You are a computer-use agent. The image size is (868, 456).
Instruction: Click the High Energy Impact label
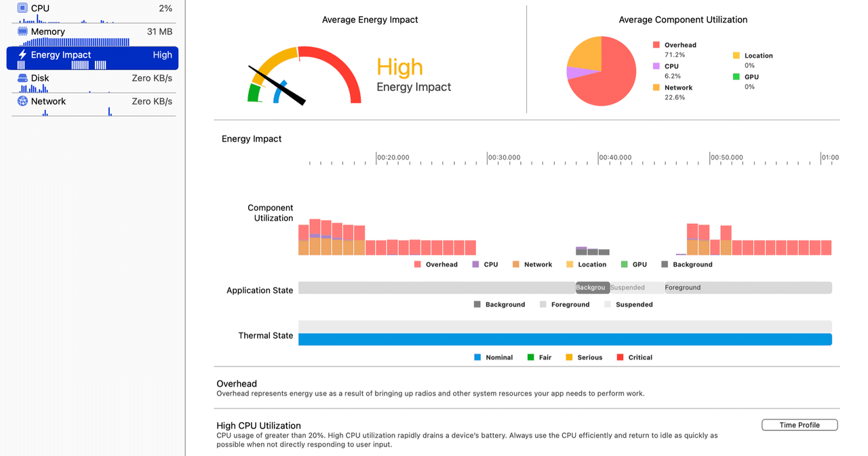399,66
